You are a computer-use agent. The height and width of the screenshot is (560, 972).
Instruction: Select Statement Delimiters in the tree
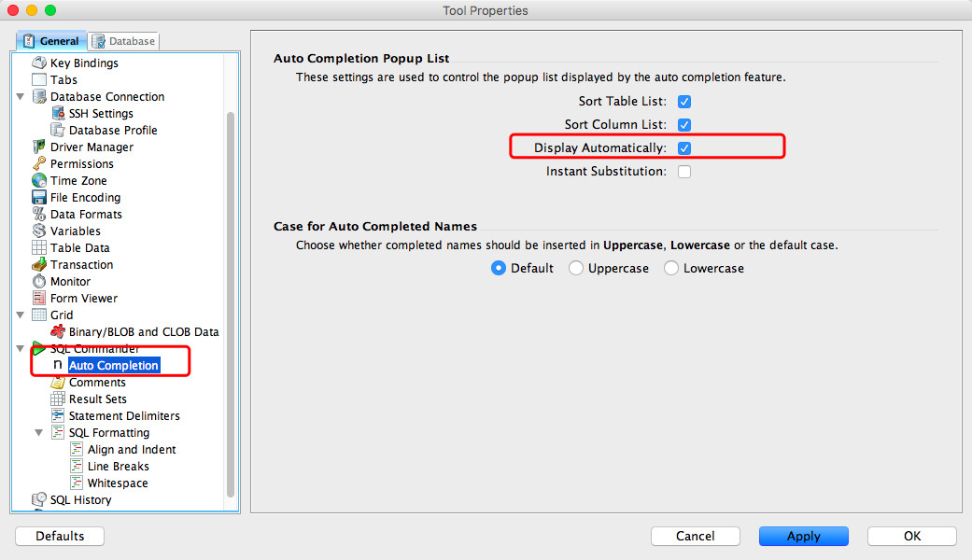click(124, 415)
